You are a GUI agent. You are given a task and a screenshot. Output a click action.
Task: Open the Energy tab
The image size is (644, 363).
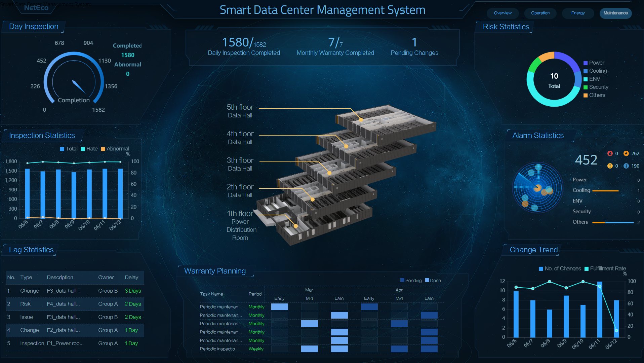[x=578, y=13]
